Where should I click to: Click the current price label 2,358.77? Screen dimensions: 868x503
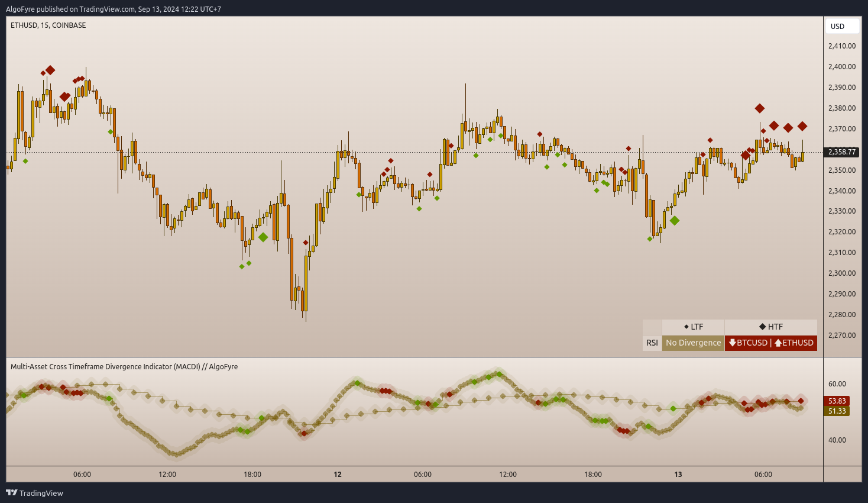point(842,152)
